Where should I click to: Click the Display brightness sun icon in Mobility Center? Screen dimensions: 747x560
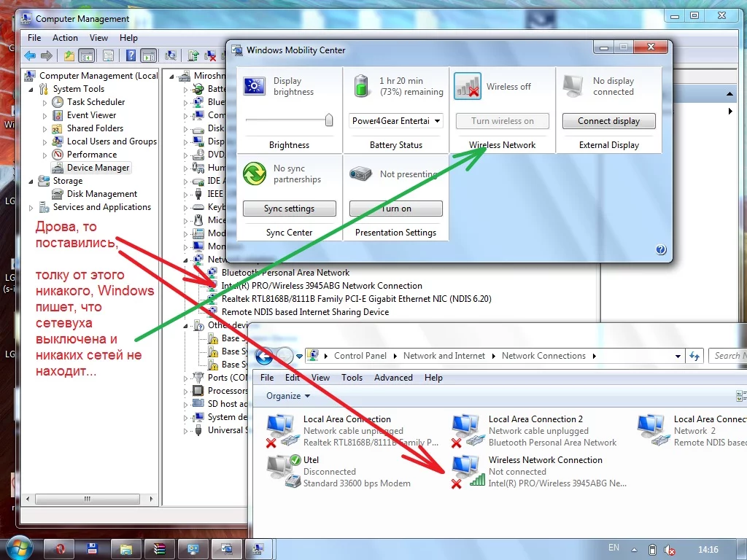[x=255, y=86]
